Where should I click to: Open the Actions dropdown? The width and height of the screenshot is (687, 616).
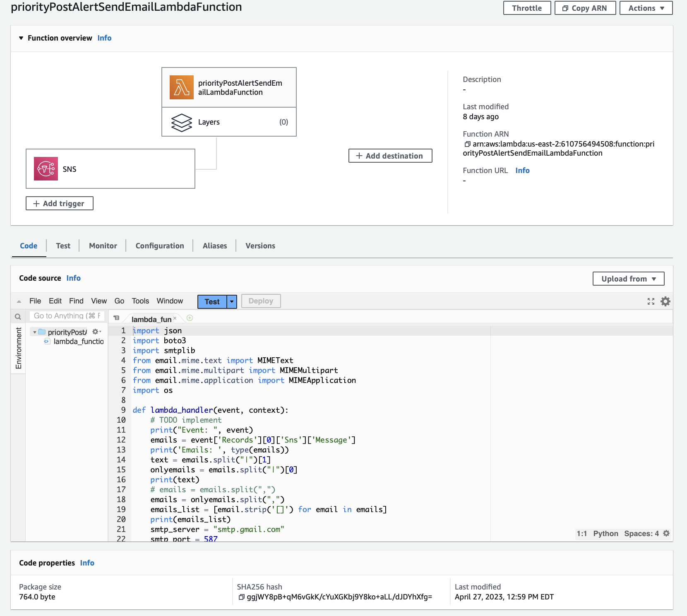pos(646,7)
